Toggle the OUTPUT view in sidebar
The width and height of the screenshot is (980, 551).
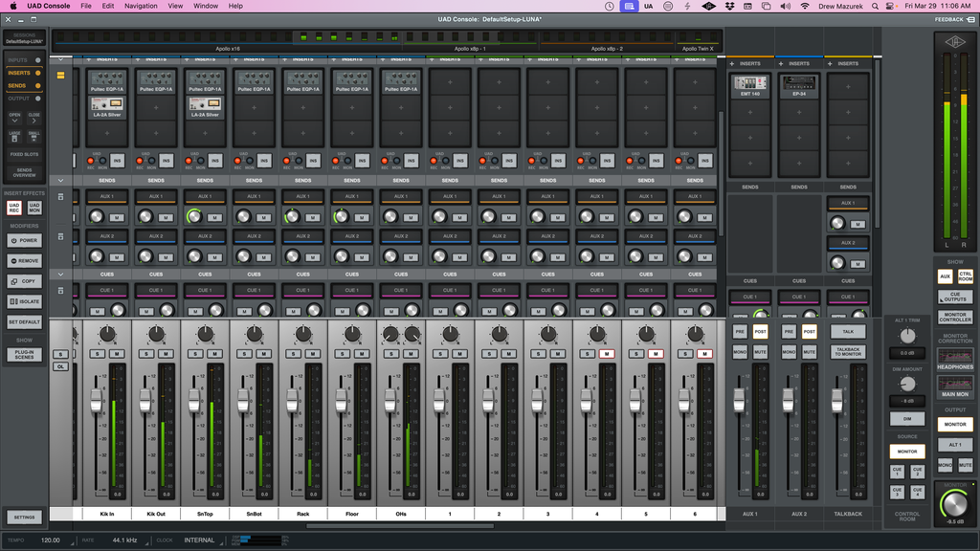(24, 99)
